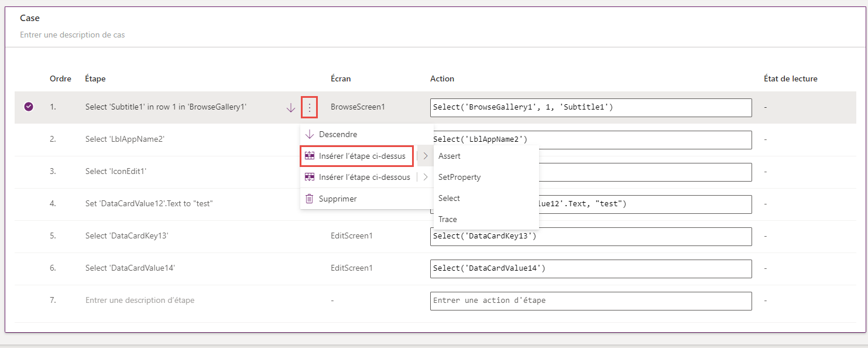The width and height of the screenshot is (868, 348).
Task: Click the Étape column header
Action: (x=95, y=79)
